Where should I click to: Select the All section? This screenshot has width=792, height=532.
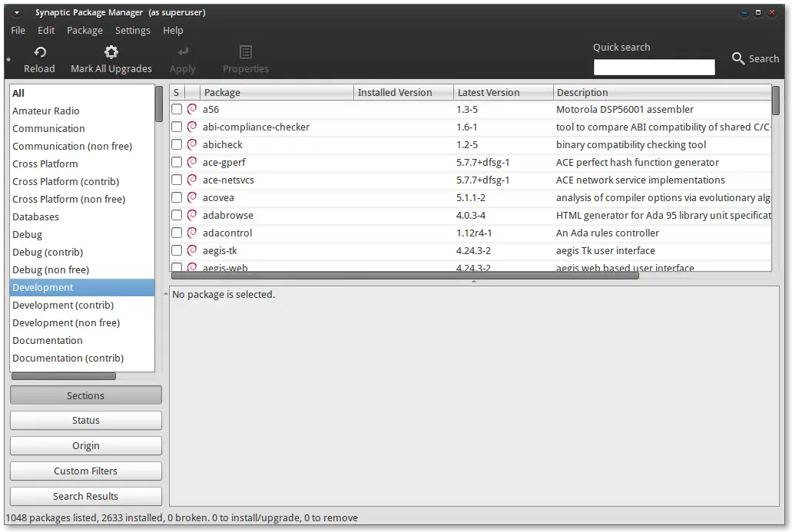tap(82, 93)
